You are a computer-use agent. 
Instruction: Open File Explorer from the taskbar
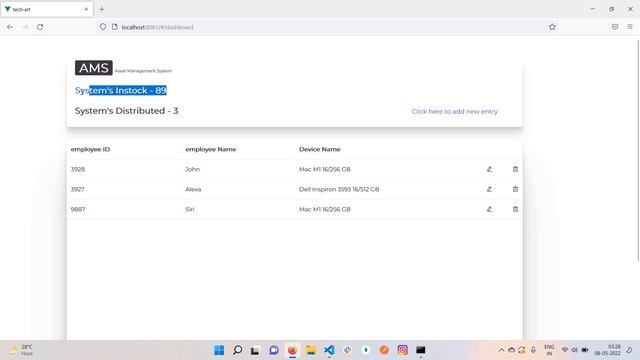pos(311,350)
